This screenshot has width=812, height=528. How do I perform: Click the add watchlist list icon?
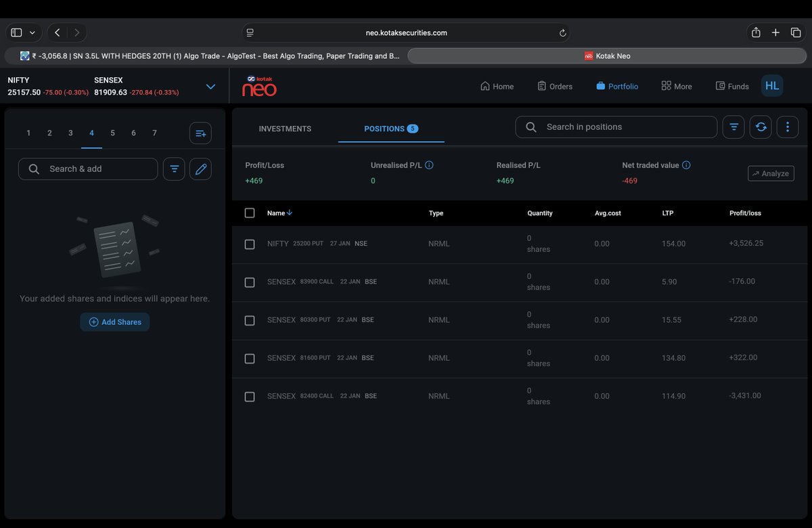200,133
